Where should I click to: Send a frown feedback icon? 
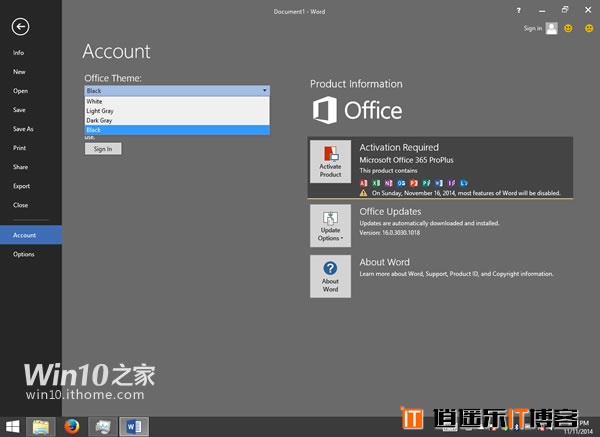pyautogui.click(x=589, y=28)
